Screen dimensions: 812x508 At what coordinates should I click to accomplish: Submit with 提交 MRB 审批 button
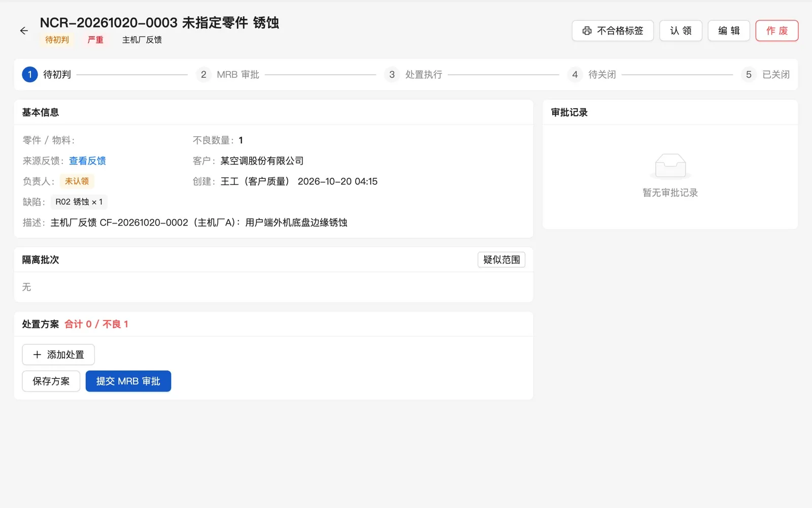pyautogui.click(x=128, y=381)
